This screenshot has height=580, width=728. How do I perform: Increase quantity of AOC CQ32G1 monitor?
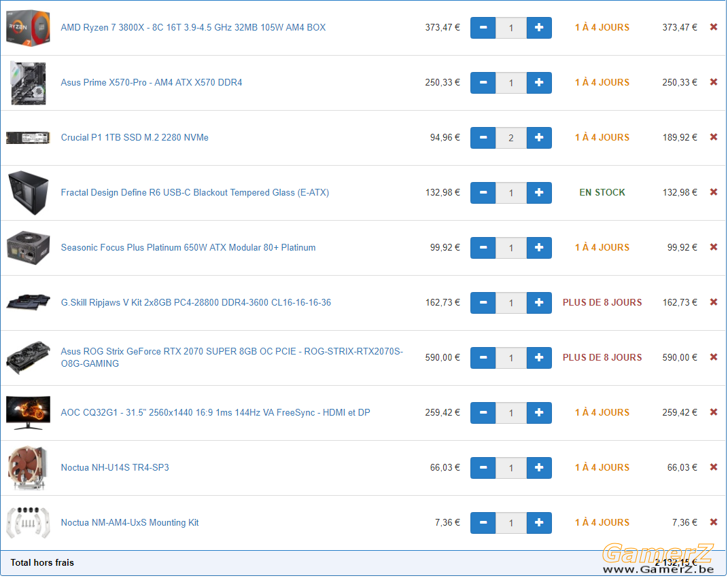pos(539,413)
